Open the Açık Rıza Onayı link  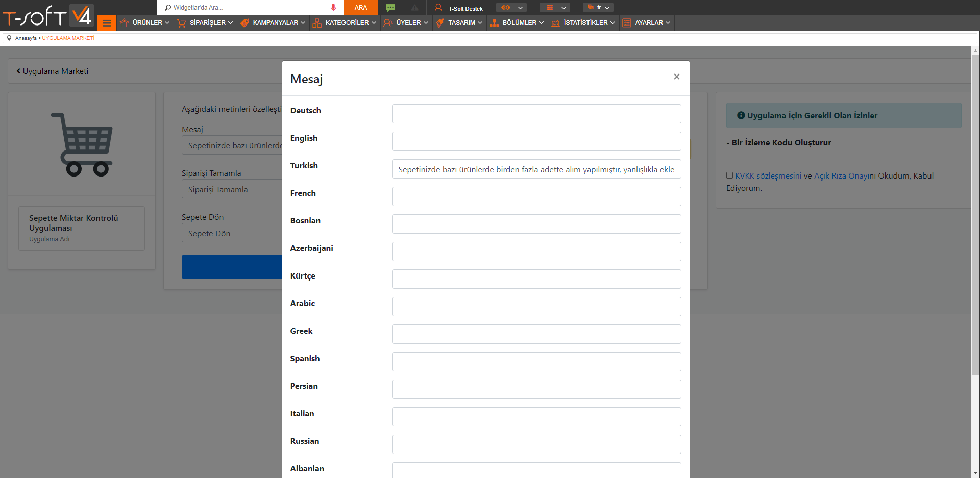click(x=841, y=176)
